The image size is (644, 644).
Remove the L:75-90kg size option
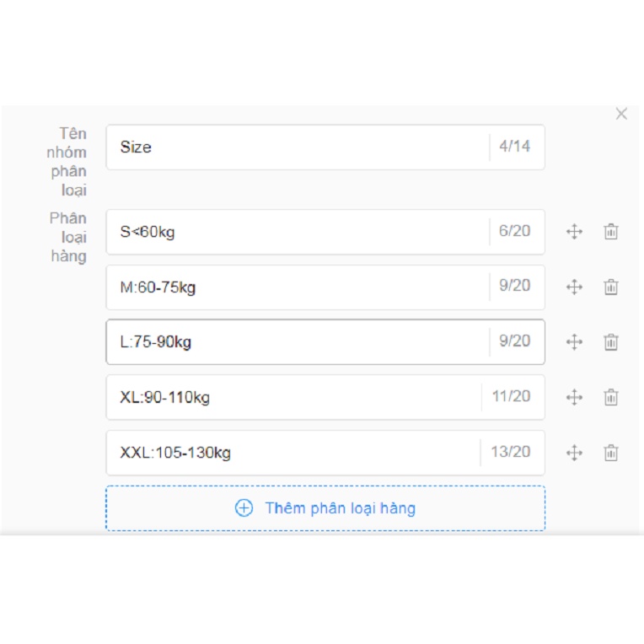[611, 342]
